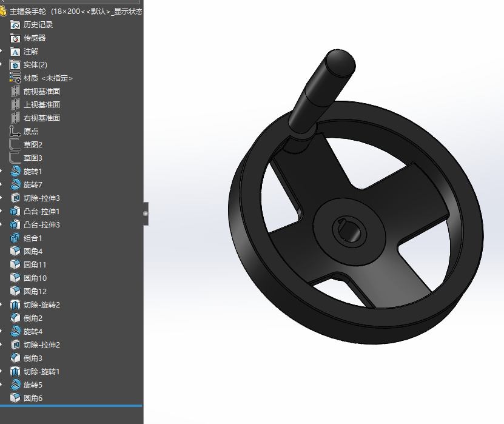Select the 前视基准面 plane icon
This screenshot has height=424, width=504.
[x=15, y=92]
